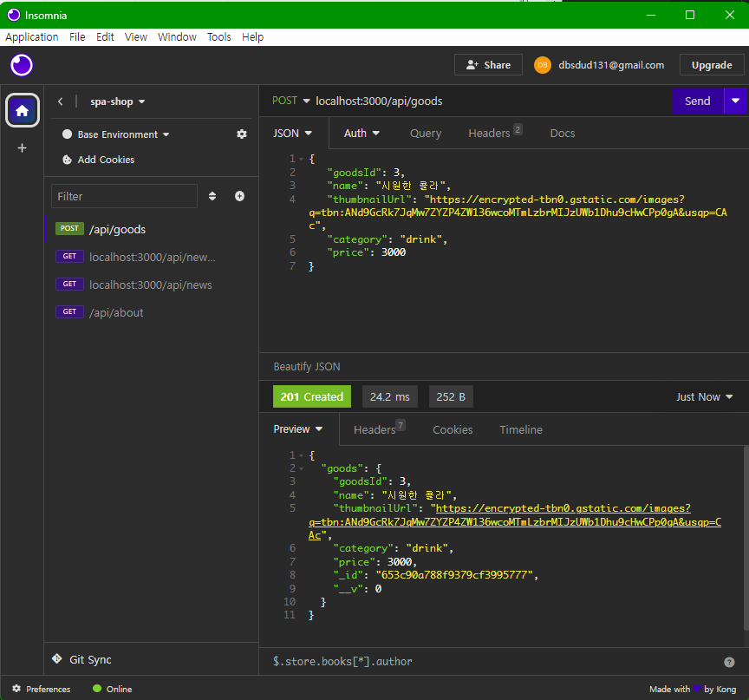
Task: Click the 201 Created status badge
Action: coord(312,396)
